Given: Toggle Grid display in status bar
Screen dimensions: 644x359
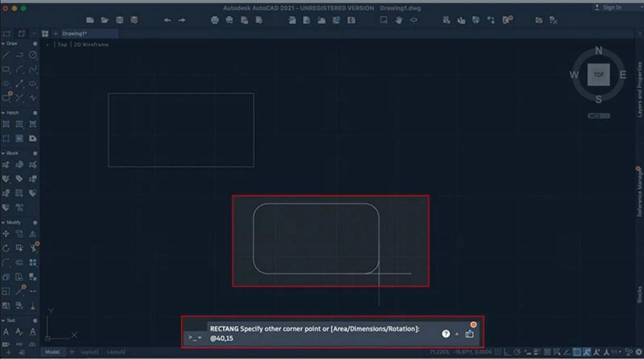Looking at the screenshot, I should (x=498, y=352).
